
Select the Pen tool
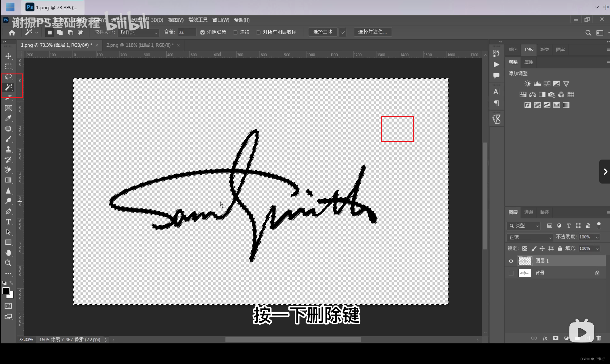(8, 212)
